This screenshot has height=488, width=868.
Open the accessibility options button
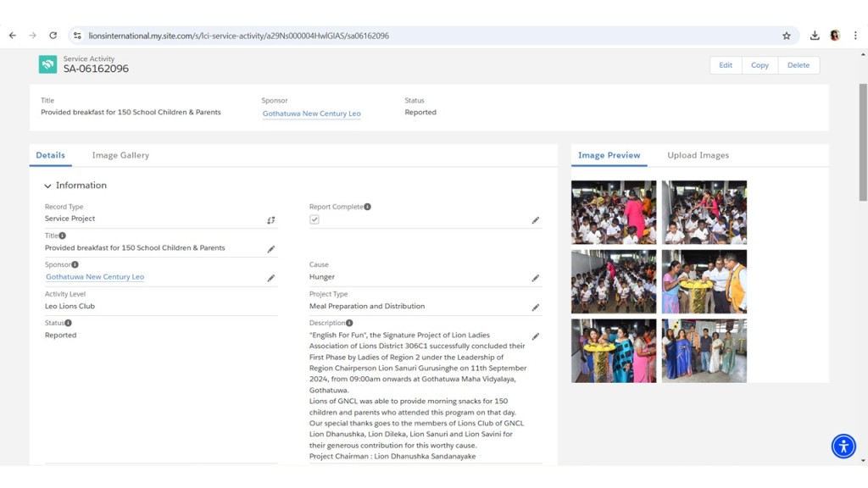click(843, 446)
